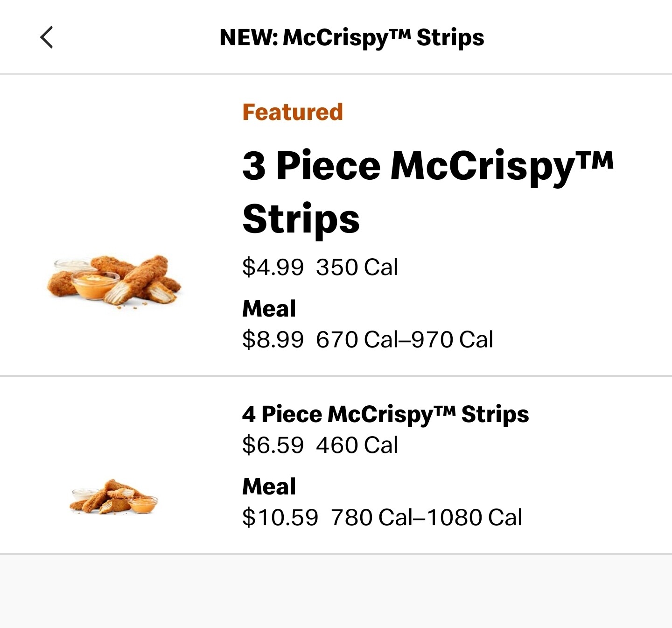Select the orange Featured label
Viewport: 672px width, 628px height.
[x=293, y=112]
